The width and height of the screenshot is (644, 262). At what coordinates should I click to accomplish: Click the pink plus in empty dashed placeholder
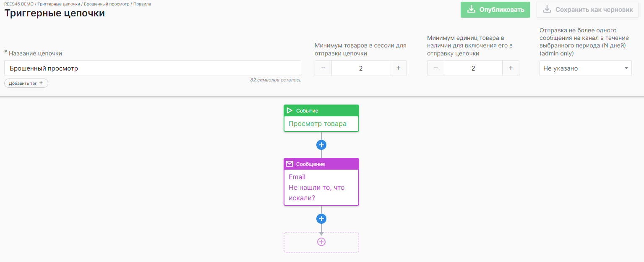point(321,242)
